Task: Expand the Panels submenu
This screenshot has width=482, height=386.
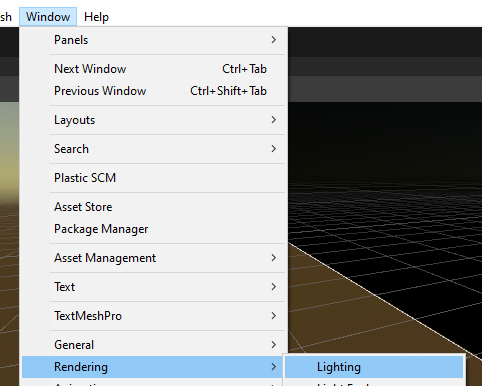Action: click(154, 40)
